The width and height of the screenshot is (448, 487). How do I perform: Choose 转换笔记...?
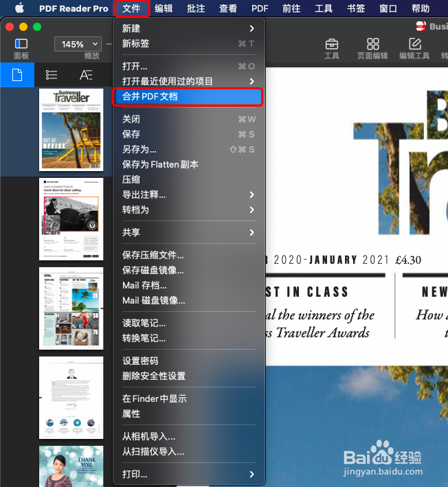click(x=188, y=338)
